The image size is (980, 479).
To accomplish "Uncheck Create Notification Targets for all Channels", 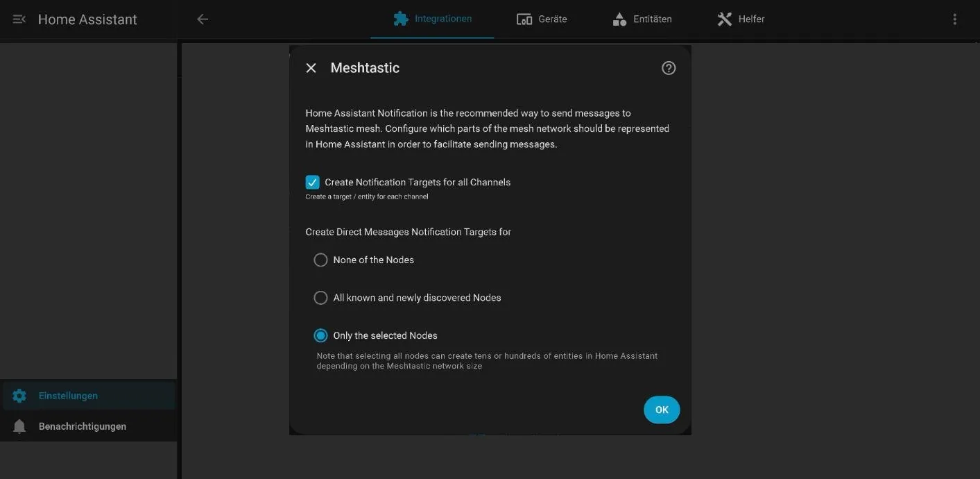I will [313, 183].
